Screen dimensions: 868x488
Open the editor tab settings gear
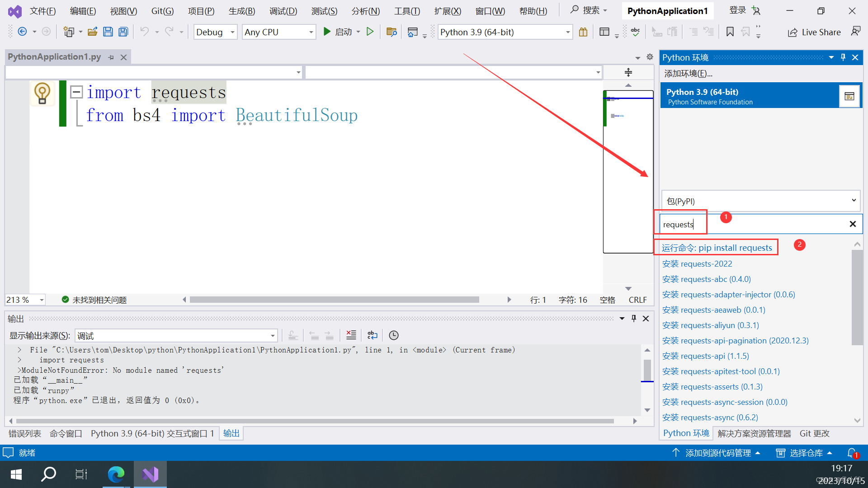(x=650, y=57)
